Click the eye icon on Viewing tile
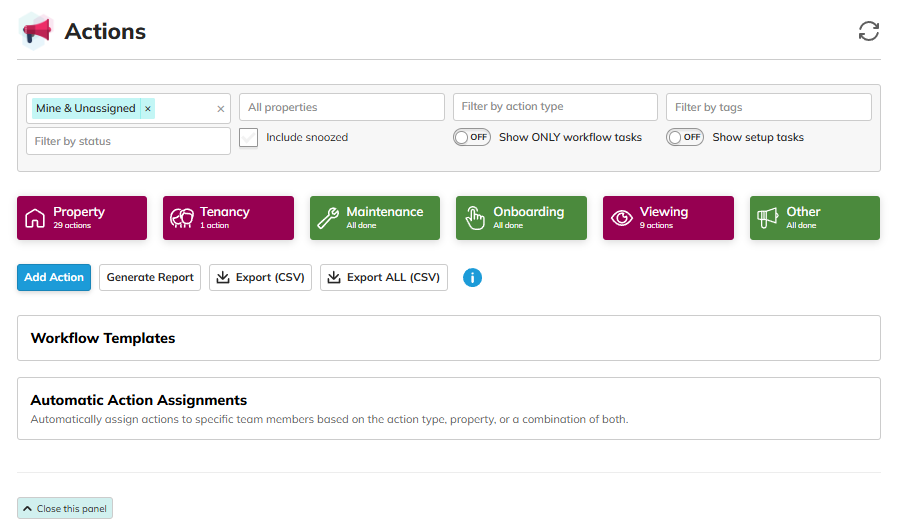This screenshot has width=899, height=523. tap(622, 218)
